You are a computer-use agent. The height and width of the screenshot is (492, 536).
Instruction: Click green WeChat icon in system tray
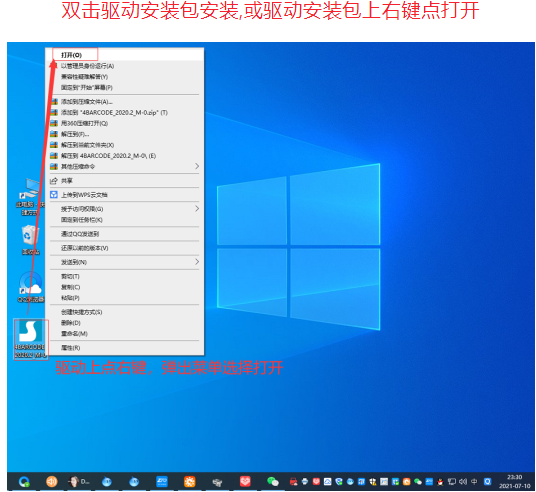tap(418, 482)
